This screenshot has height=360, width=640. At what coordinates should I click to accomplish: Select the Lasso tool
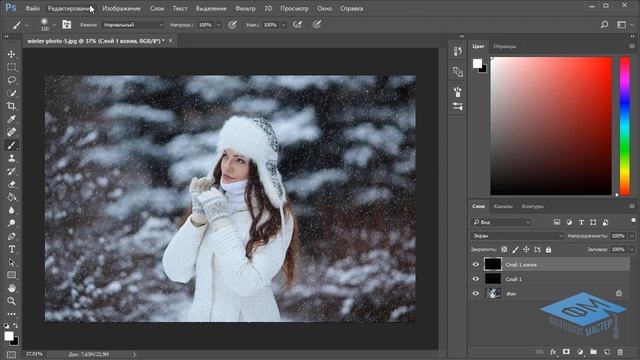(x=11, y=80)
